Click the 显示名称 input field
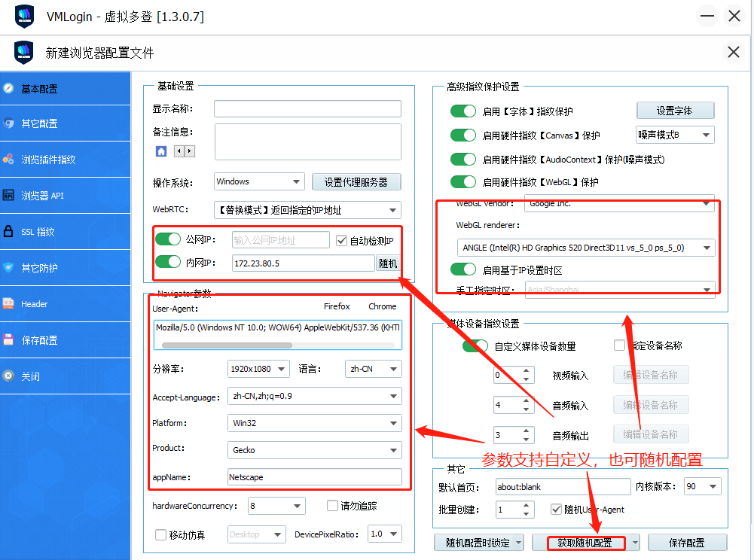This screenshot has height=560, width=754. pyautogui.click(x=308, y=108)
